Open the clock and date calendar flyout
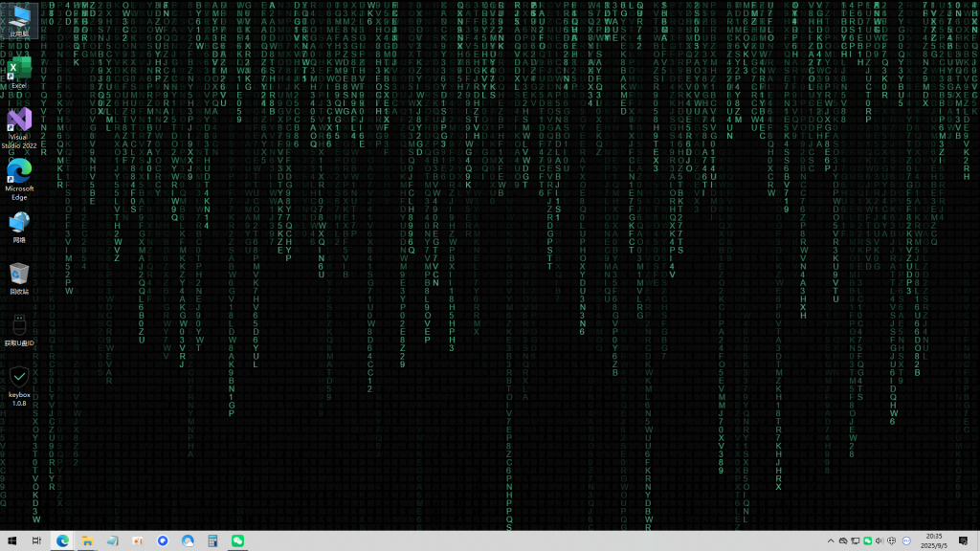This screenshot has height=551, width=980. tap(934, 541)
